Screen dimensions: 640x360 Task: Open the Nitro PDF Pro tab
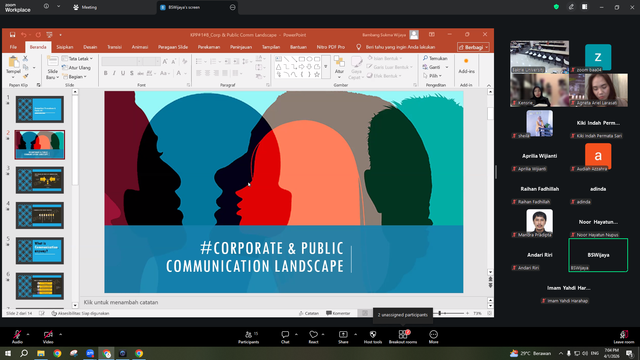pyautogui.click(x=331, y=47)
